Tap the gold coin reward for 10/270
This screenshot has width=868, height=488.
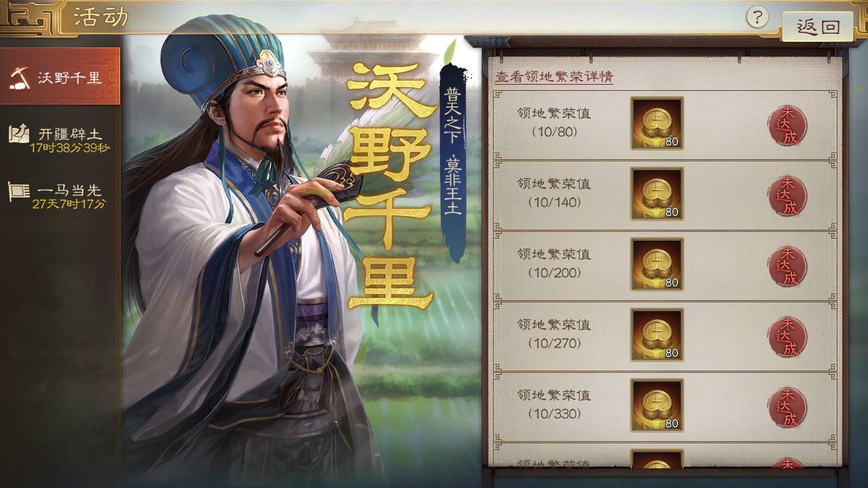pyautogui.click(x=657, y=335)
